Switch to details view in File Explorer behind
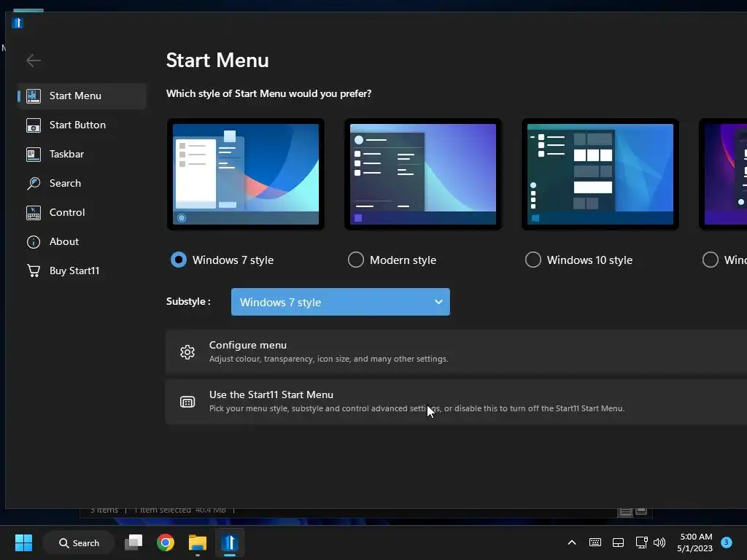Image resolution: width=747 pixels, height=560 pixels. coord(625,511)
